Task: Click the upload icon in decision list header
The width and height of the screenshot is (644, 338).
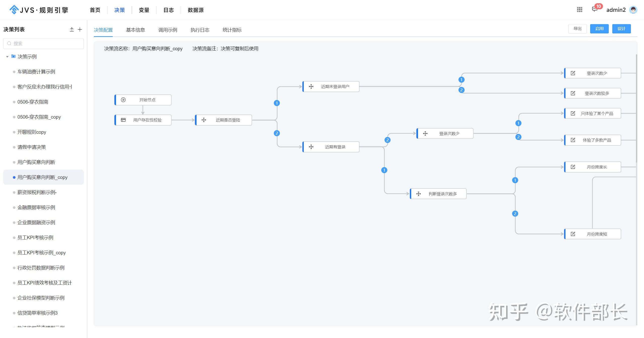Action: pyautogui.click(x=72, y=29)
